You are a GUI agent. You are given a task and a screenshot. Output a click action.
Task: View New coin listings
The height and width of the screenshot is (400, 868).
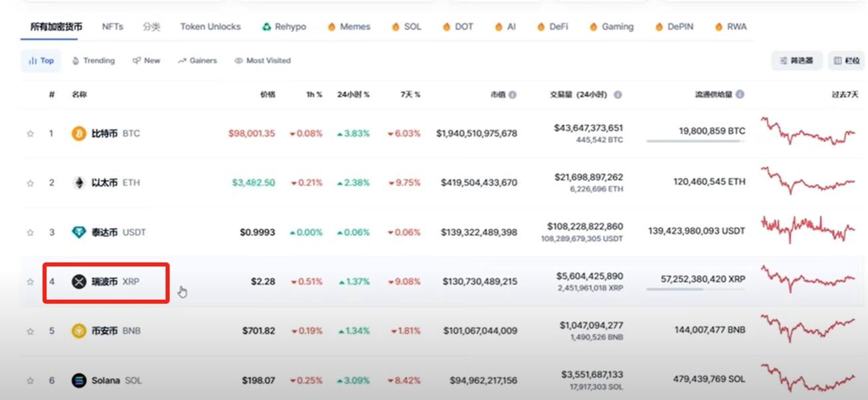pyautogui.click(x=146, y=60)
